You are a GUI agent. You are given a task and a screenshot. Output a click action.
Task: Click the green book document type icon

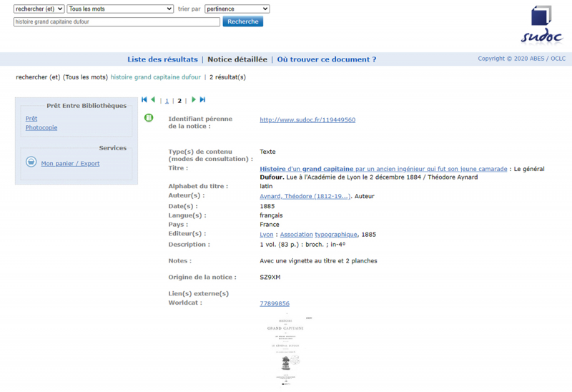tap(149, 117)
